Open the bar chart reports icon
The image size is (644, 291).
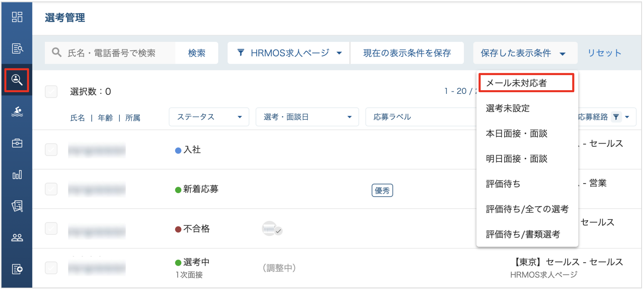pyautogui.click(x=17, y=175)
